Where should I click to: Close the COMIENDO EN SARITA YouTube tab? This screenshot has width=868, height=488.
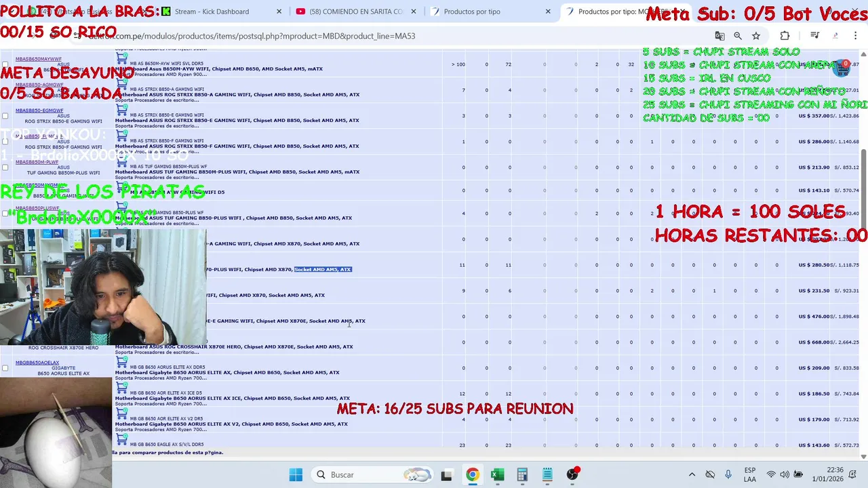(414, 12)
